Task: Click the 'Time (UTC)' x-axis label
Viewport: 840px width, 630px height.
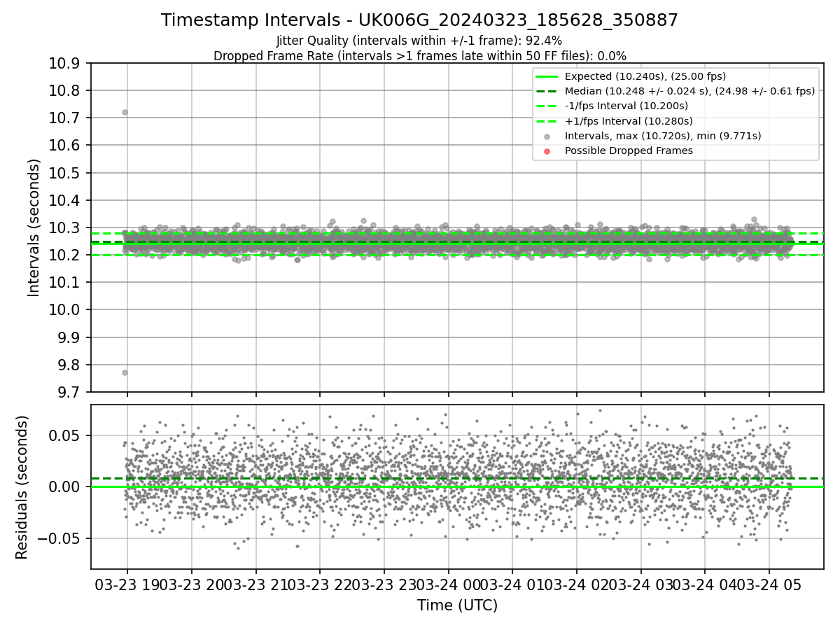Action: [x=457, y=605]
